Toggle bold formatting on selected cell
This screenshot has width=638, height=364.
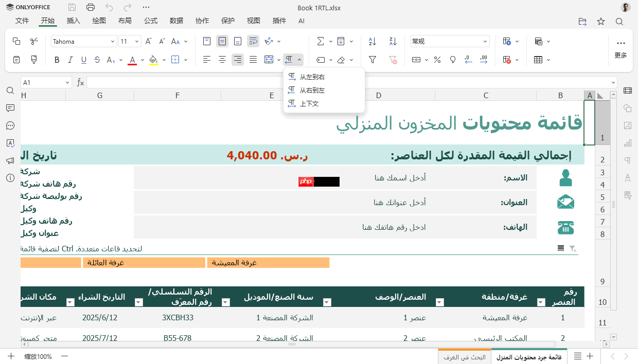tap(57, 59)
